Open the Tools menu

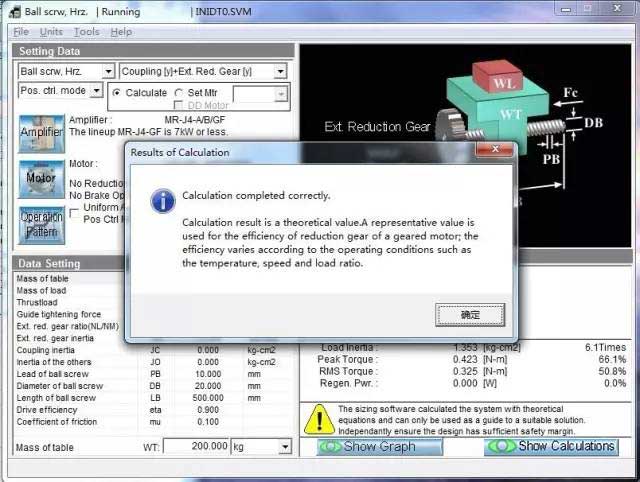tap(86, 32)
